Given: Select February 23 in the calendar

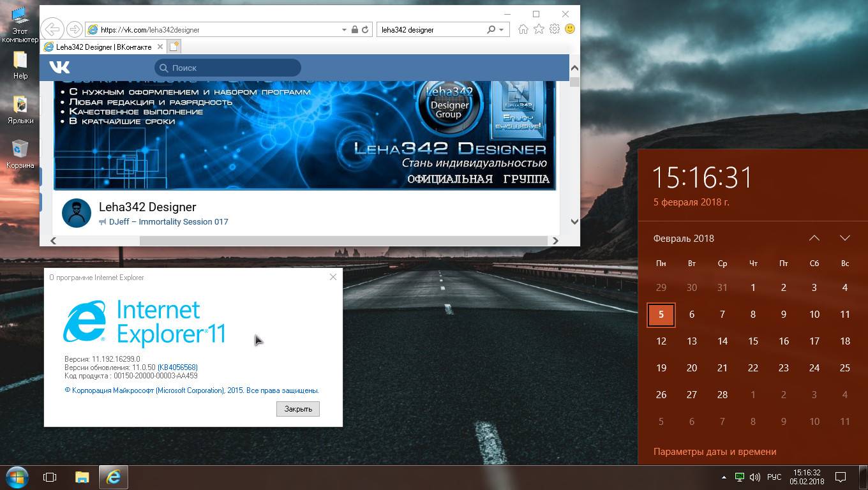Looking at the screenshot, I should pyautogui.click(x=784, y=368).
